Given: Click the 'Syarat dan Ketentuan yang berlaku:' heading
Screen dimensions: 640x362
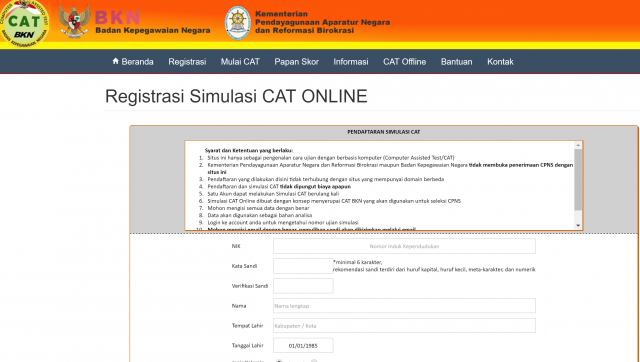Looking at the screenshot, I should click(249, 151).
